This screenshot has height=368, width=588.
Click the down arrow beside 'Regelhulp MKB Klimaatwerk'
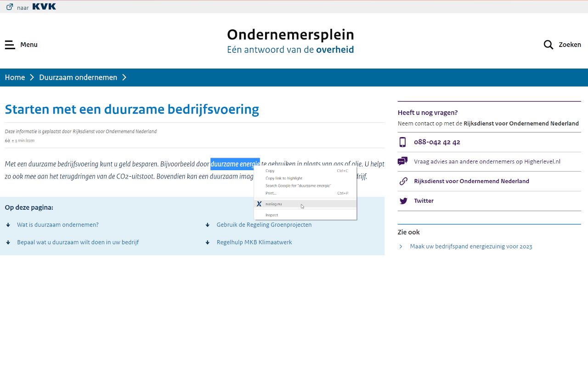208,242
